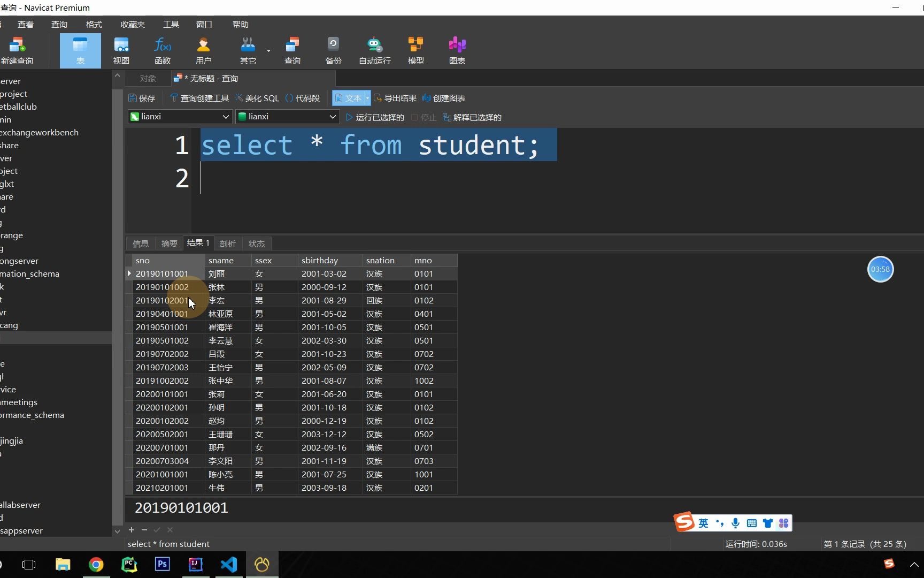Image resolution: width=924 pixels, height=578 pixels.
Task: Open Visual Studio Code from the taskbar
Action: point(229,565)
